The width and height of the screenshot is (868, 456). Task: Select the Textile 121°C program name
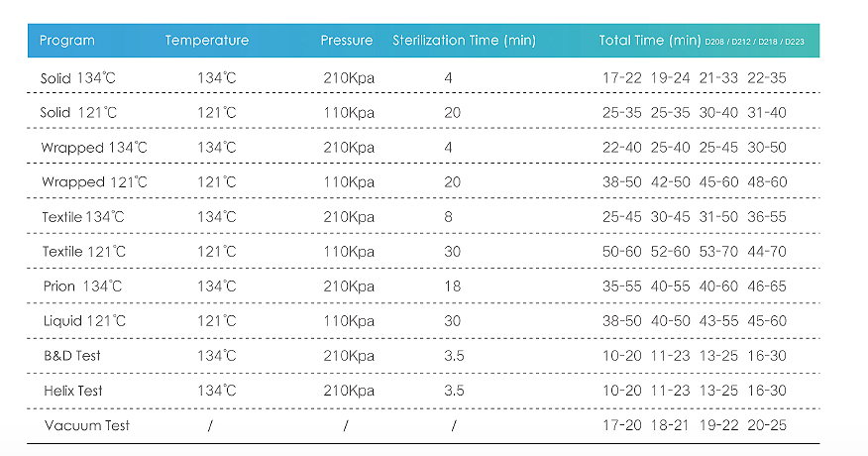(84, 252)
